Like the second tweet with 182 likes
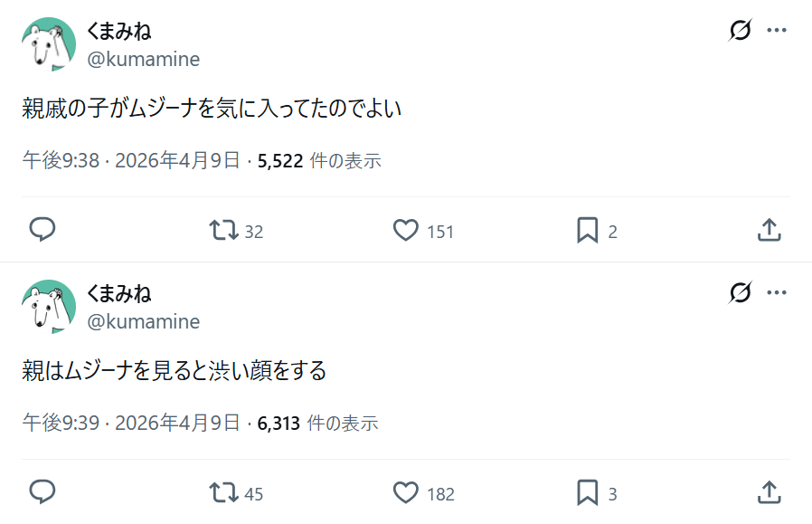This screenshot has height=524, width=812. click(x=406, y=493)
